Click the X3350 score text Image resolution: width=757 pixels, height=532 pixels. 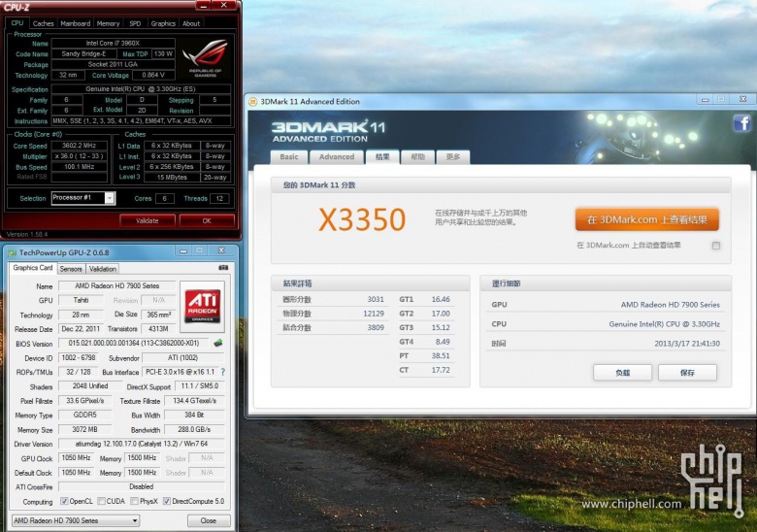pyautogui.click(x=362, y=219)
